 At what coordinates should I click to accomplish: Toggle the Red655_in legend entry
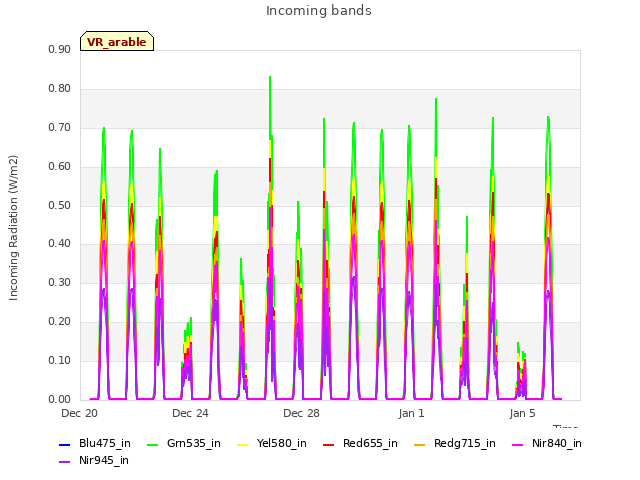pyautogui.click(x=360, y=444)
